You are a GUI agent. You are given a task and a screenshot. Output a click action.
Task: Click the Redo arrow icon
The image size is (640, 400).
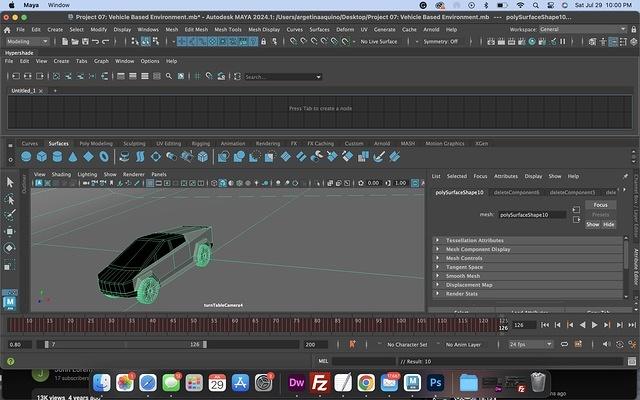tap(105, 41)
